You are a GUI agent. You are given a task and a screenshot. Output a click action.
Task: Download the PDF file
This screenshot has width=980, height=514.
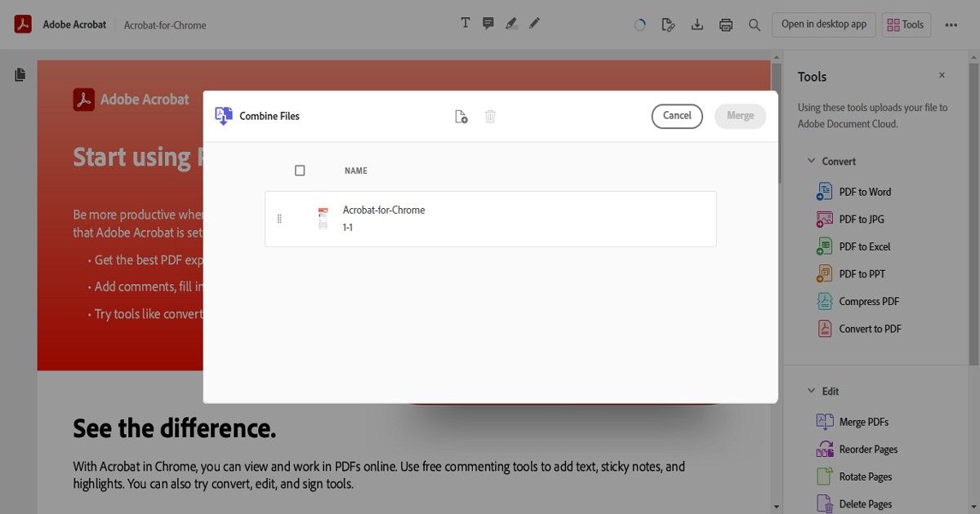pos(697,24)
